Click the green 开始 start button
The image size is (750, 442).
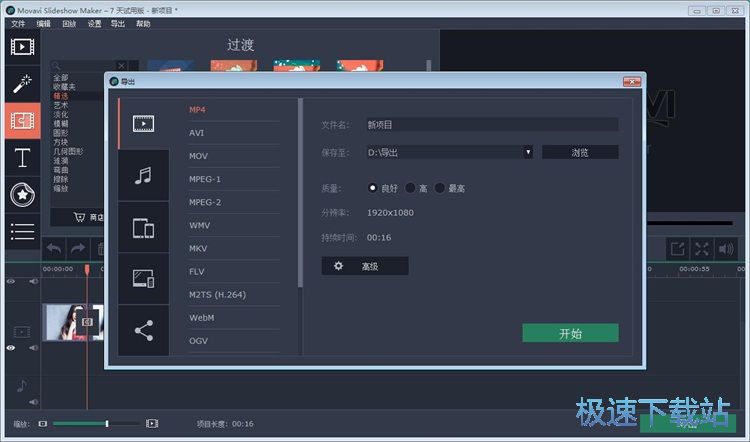coord(570,333)
